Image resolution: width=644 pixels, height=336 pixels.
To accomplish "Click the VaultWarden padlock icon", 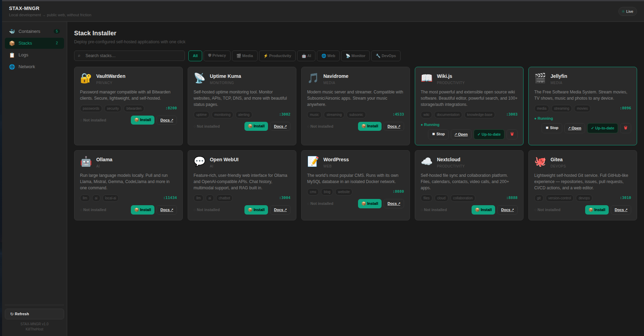I will point(86,79).
